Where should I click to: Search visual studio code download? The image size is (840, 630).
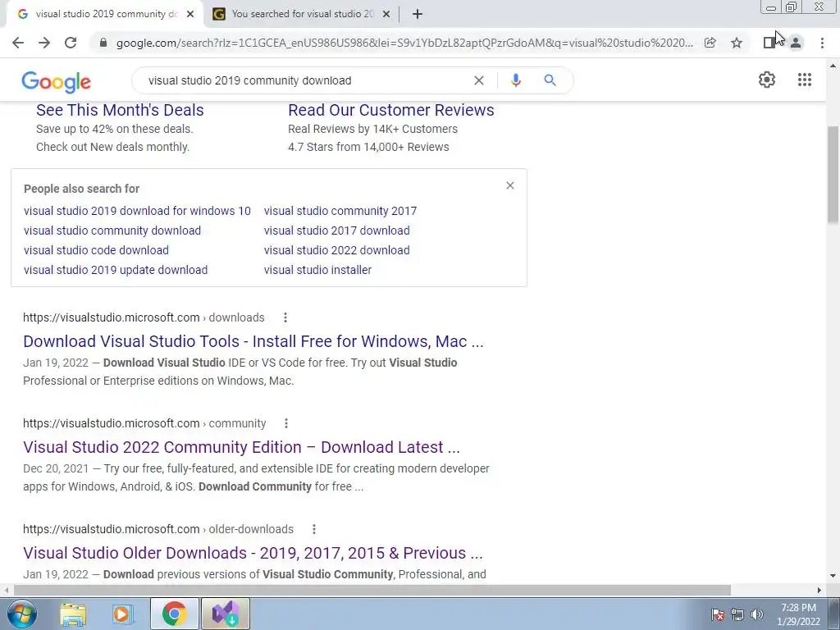point(97,250)
